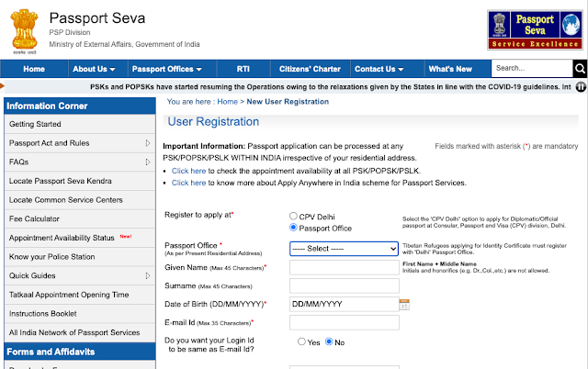Screen dimensions: 588x369
Task: Open the About Us menu
Action: (93, 69)
